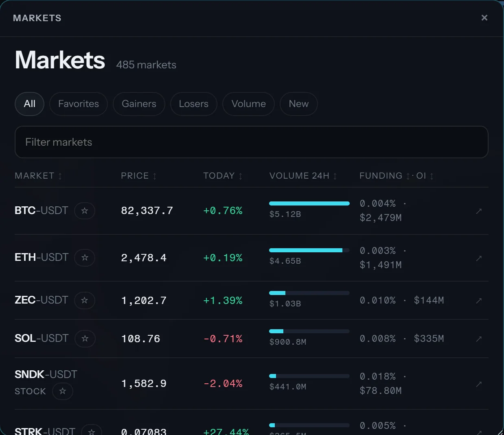Click the $4.65B volume figure
This screenshot has width=504, height=435.
pos(285,261)
